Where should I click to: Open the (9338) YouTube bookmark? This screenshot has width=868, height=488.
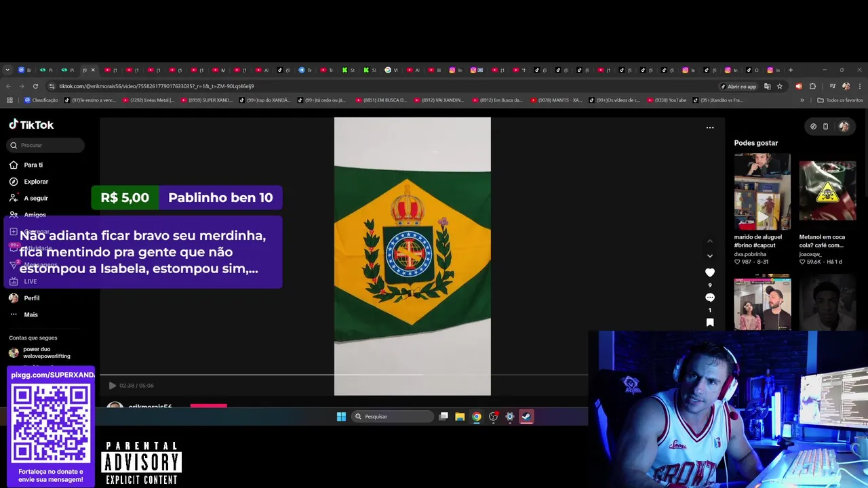click(667, 100)
